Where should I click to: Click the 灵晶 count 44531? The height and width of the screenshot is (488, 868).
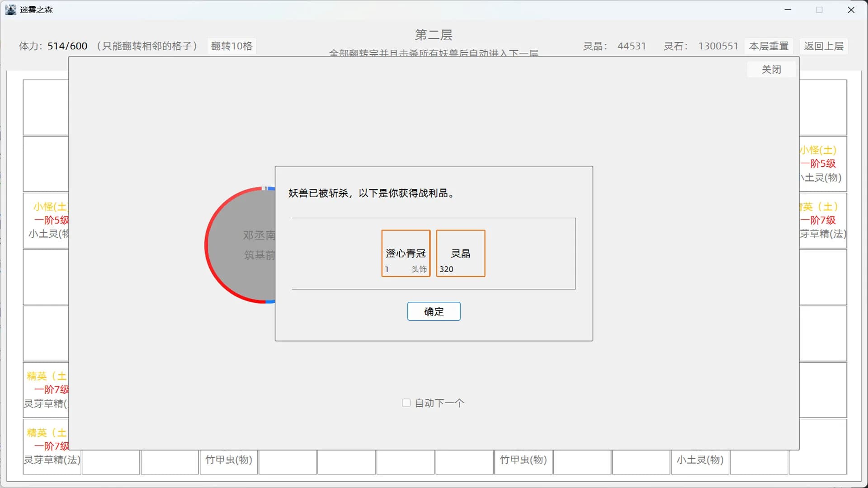pos(632,46)
